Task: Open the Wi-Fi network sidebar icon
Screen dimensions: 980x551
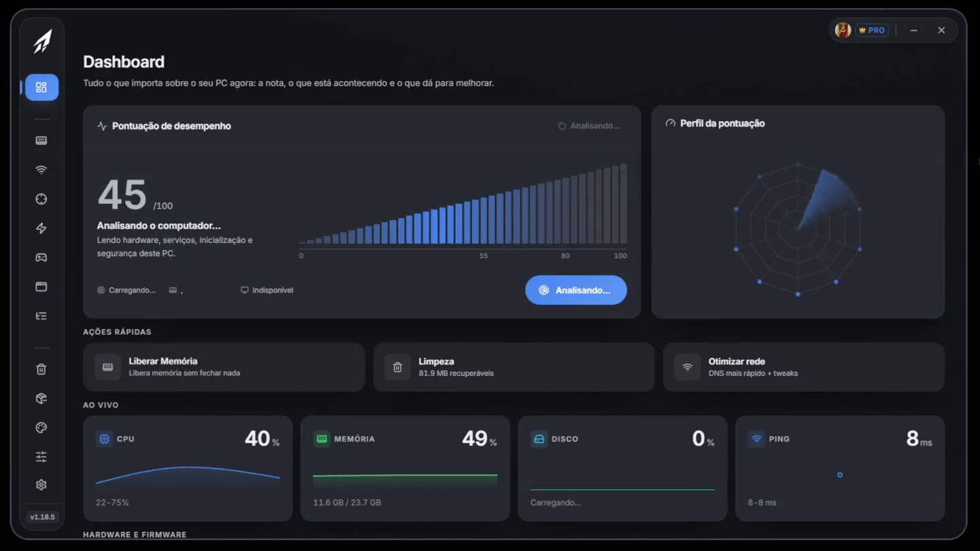Action: tap(42, 170)
